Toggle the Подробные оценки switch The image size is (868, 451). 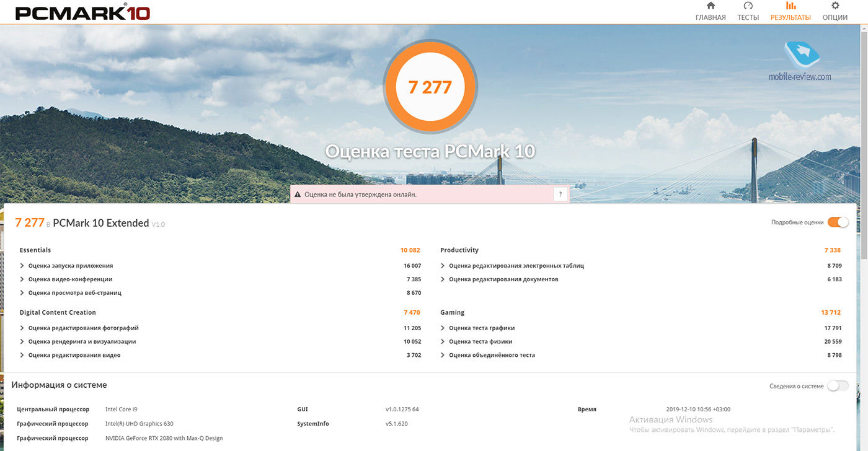pyautogui.click(x=838, y=222)
